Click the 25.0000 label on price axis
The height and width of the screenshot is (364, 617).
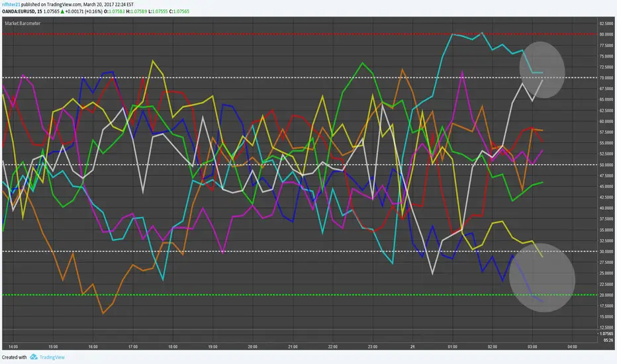tap(606, 273)
